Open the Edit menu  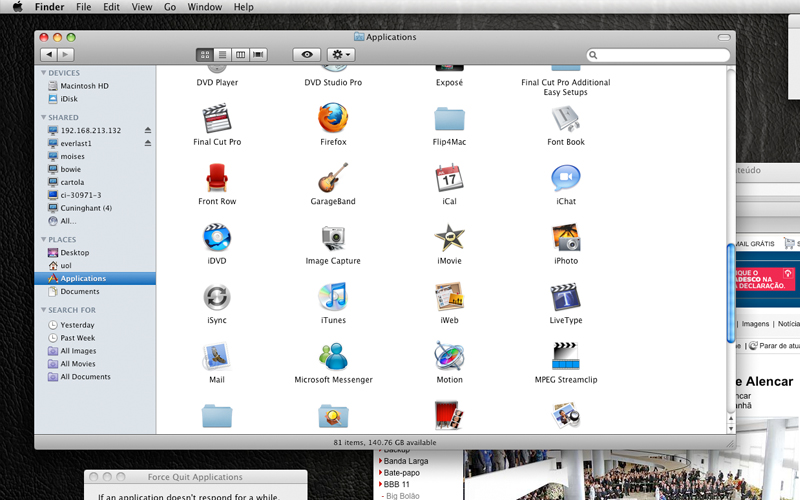[111, 7]
